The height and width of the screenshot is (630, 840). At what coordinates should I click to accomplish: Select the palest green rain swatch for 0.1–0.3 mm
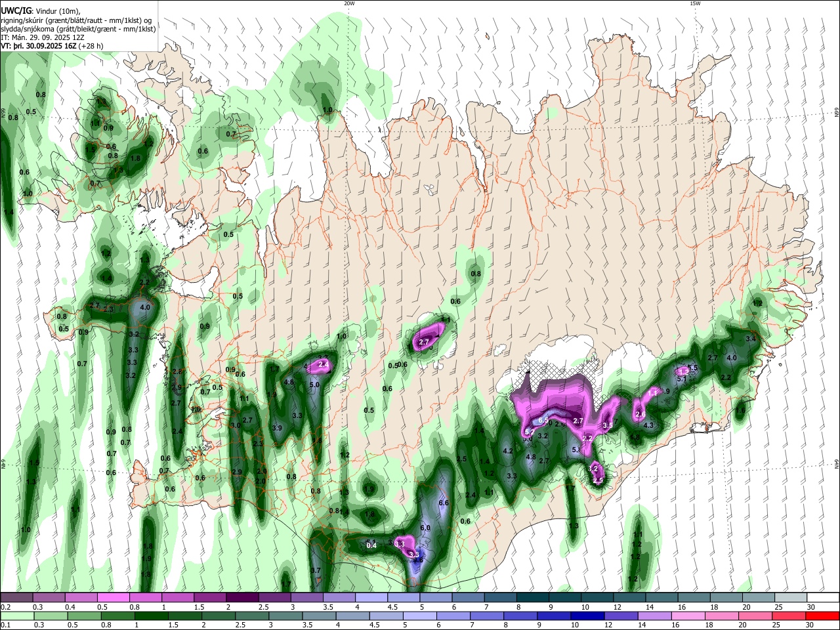(16, 616)
